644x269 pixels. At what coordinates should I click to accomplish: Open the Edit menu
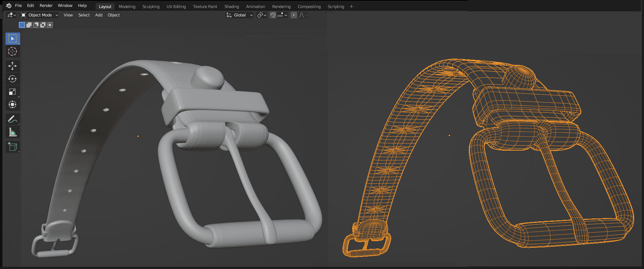pyautogui.click(x=31, y=5)
